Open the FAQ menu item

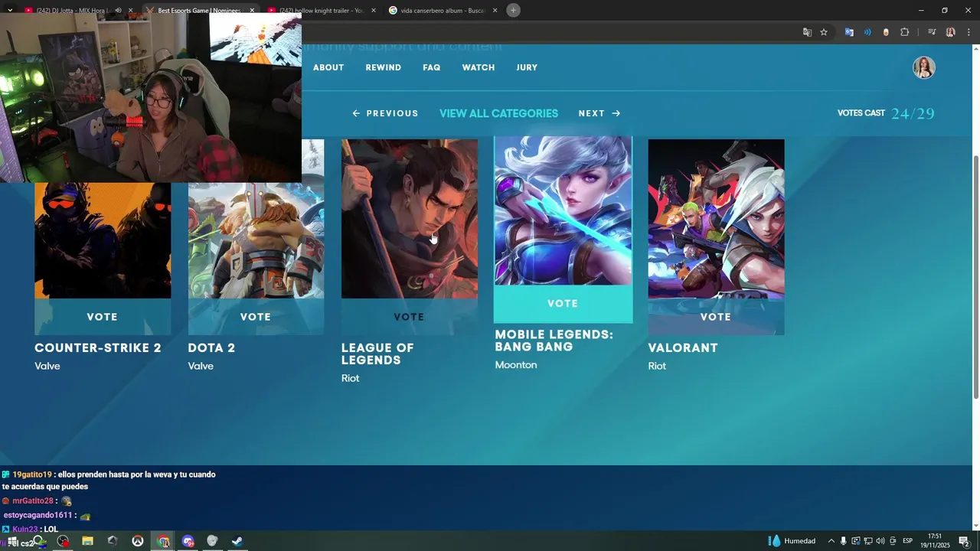pyautogui.click(x=432, y=67)
